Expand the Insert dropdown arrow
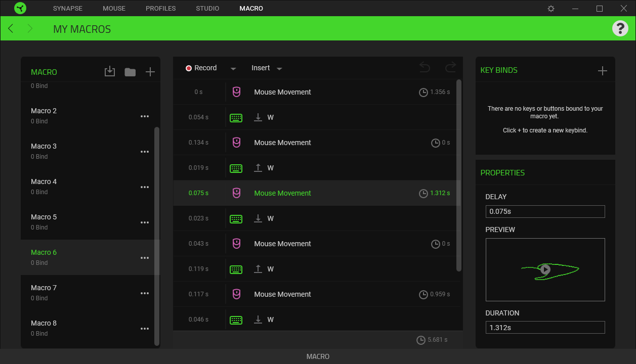Screen dimensions: 636x364 pyautogui.click(x=279, y=69)
